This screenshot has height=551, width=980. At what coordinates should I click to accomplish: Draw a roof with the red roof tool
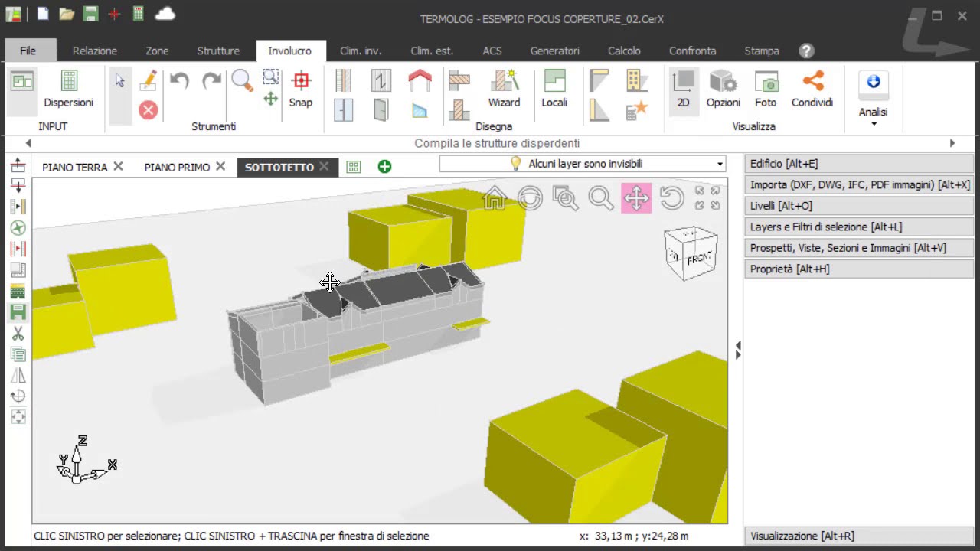(x=420, y=80)
